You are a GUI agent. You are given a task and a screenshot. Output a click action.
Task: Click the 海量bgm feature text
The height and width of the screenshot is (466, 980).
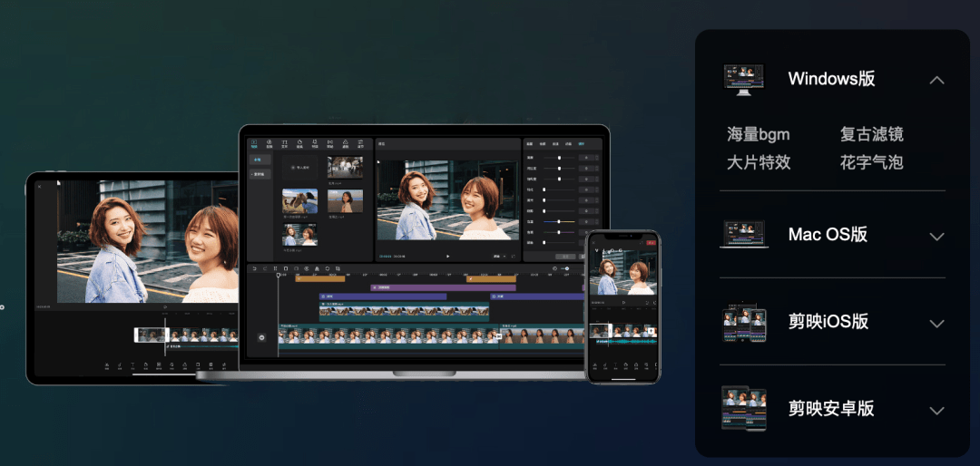pyautogui.click(x=758, y=134)
